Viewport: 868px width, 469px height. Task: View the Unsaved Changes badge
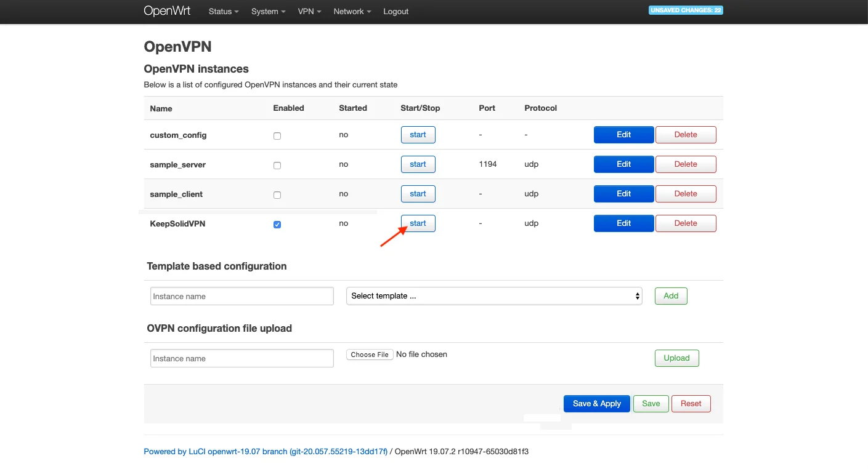685,10
